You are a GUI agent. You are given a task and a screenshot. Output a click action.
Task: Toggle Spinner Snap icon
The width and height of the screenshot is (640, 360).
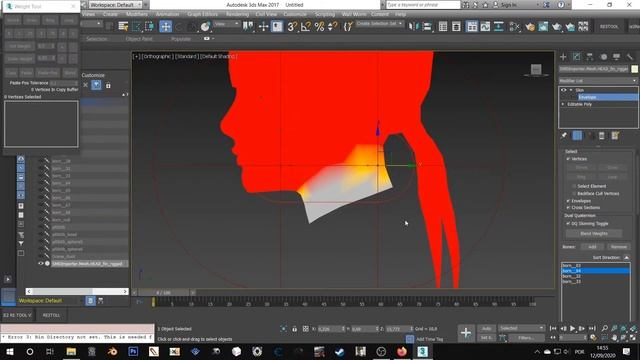tap(333, 27)
